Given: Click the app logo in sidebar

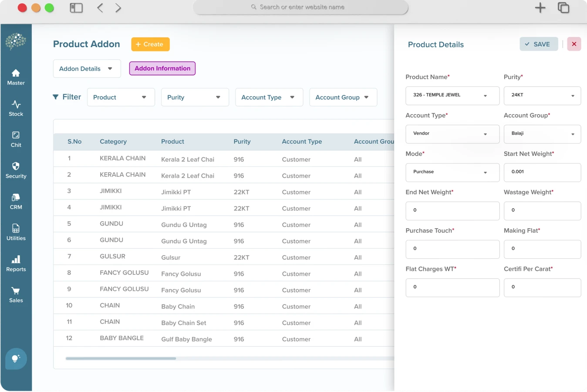Looking at the screenshot, I should point(16,41).
